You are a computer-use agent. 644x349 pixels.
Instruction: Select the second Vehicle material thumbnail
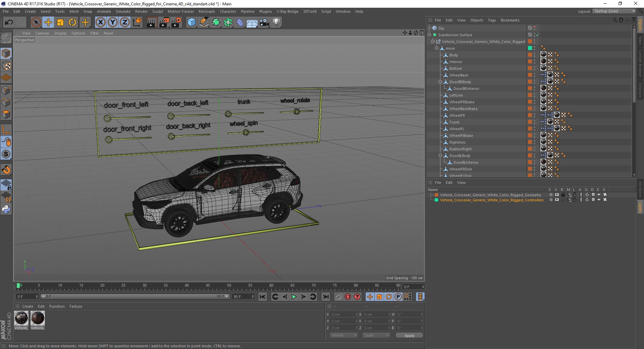[x=37, y=320]
